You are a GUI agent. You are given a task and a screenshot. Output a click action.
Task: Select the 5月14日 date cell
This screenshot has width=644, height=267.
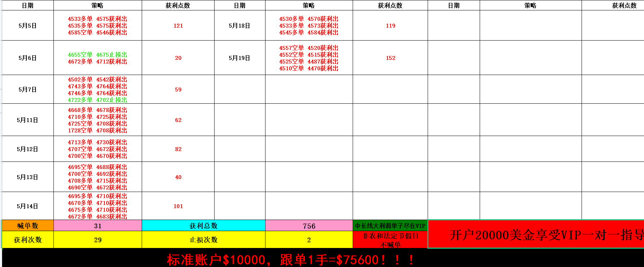28,206
